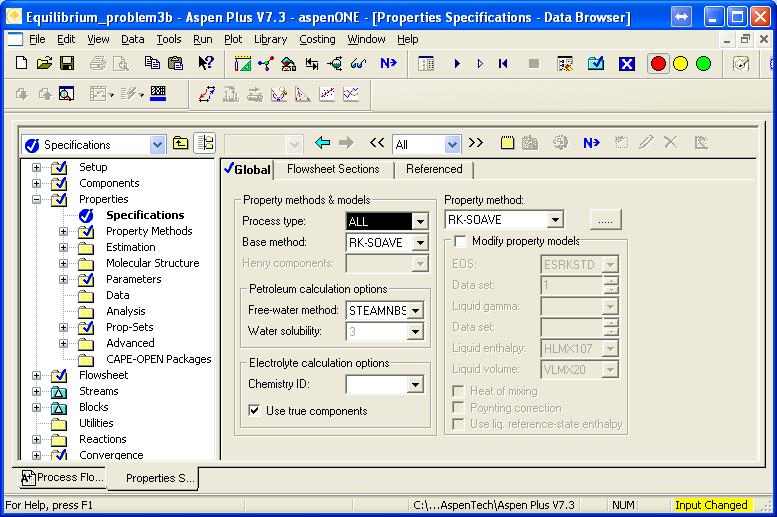The height and width of the screenshot is (517, 777).
Task: Click the Next (N>) toolbar button
Action: [x=388, y=63]
